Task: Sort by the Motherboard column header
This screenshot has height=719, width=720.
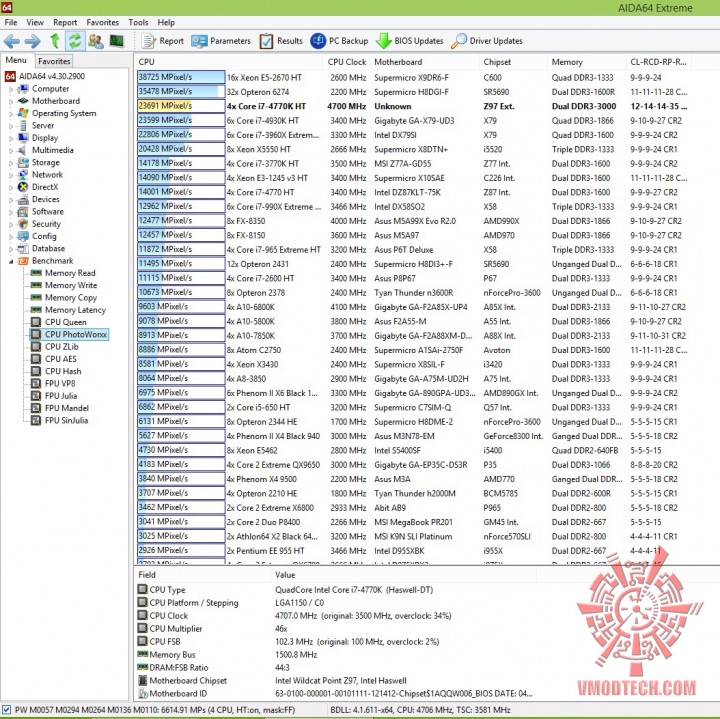Action: [425, 62]
